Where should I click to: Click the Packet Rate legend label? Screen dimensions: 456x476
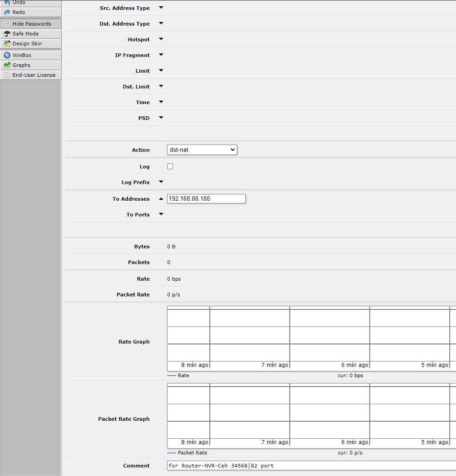[x=193, y=453]
